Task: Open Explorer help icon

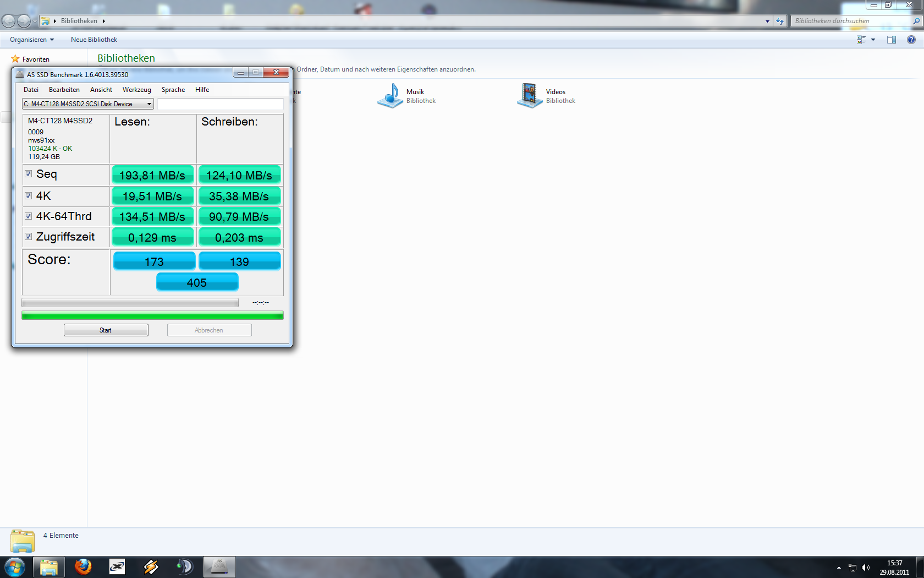Action: (911, 40)
